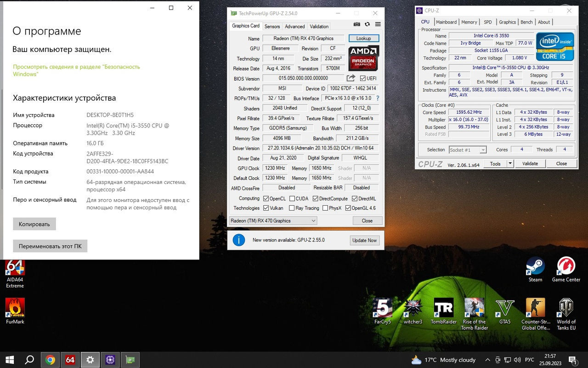
Task: Open the 17°C Mostly cloudy weather widget
Action: pos(444,360)
